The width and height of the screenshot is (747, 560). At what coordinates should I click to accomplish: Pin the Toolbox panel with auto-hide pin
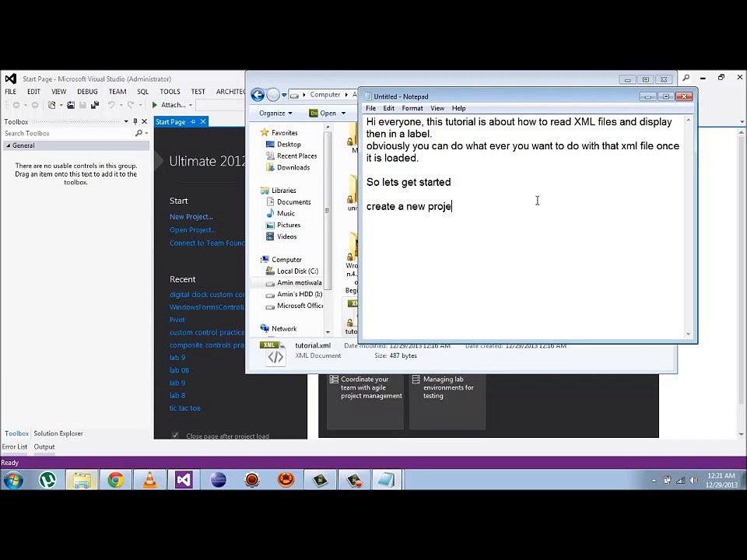click(135, 121)
